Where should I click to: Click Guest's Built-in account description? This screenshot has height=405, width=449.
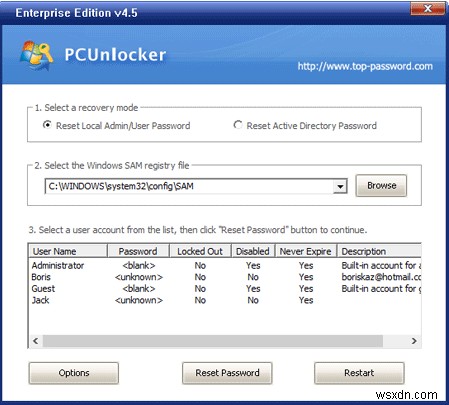click(x=381, y=289)
